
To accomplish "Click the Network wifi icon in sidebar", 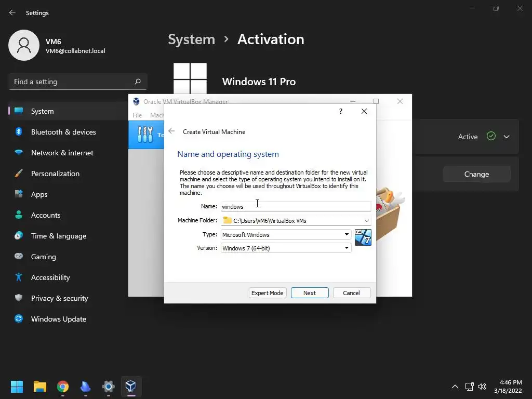I will click(x=19, y=152).
